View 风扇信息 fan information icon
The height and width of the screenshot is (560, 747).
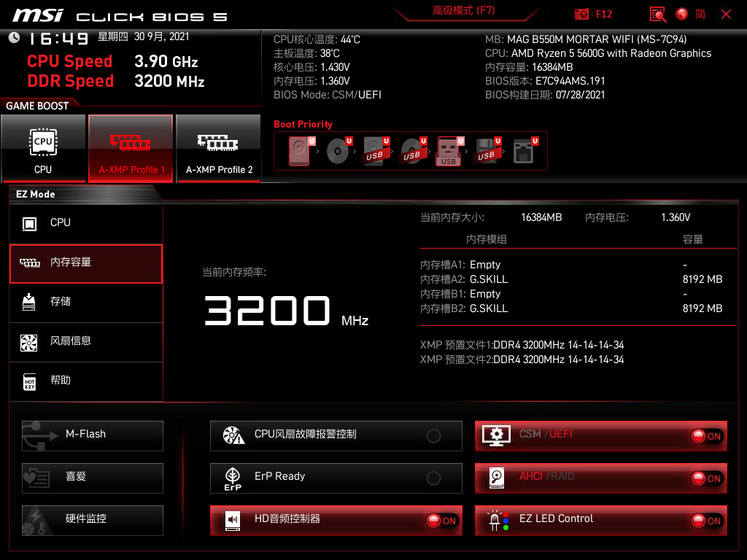[30, 342]
